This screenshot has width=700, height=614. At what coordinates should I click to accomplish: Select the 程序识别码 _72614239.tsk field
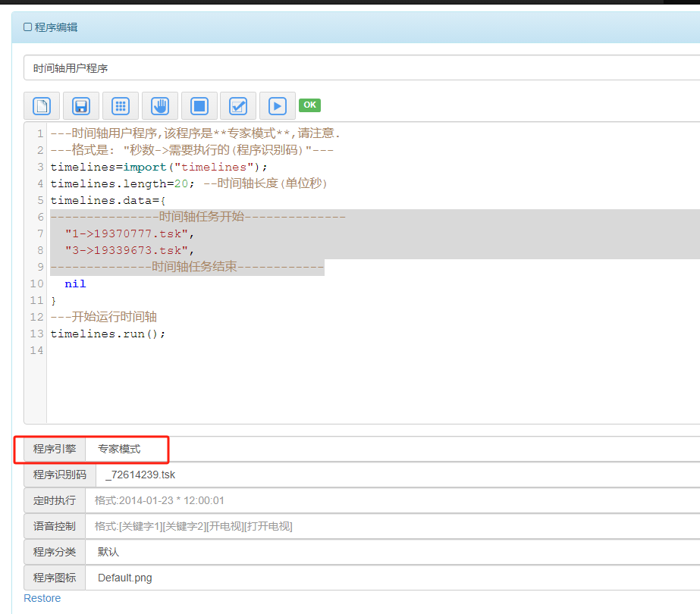pos(398,475)
